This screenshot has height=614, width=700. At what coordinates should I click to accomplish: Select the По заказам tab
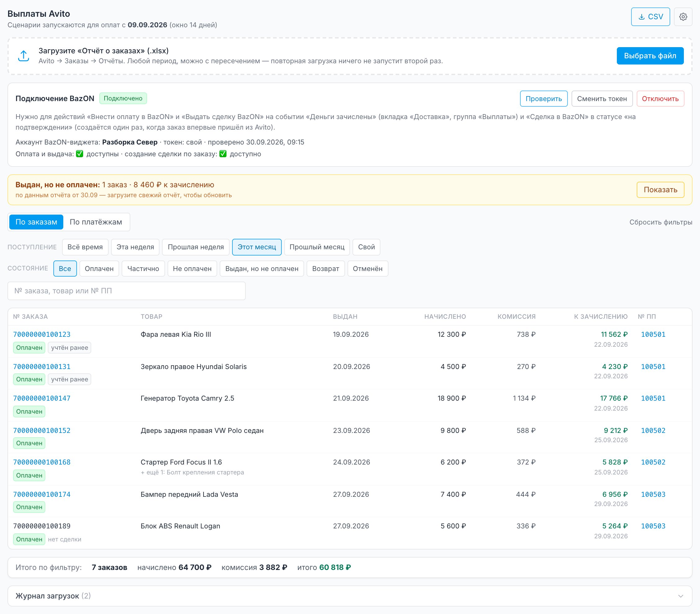(36, 222)
